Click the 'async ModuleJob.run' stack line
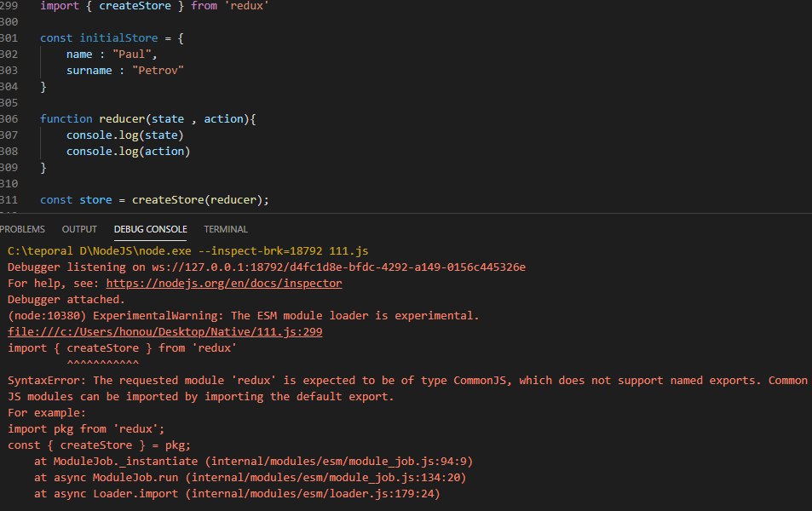The image size is (812, 511). pos(251,477)
